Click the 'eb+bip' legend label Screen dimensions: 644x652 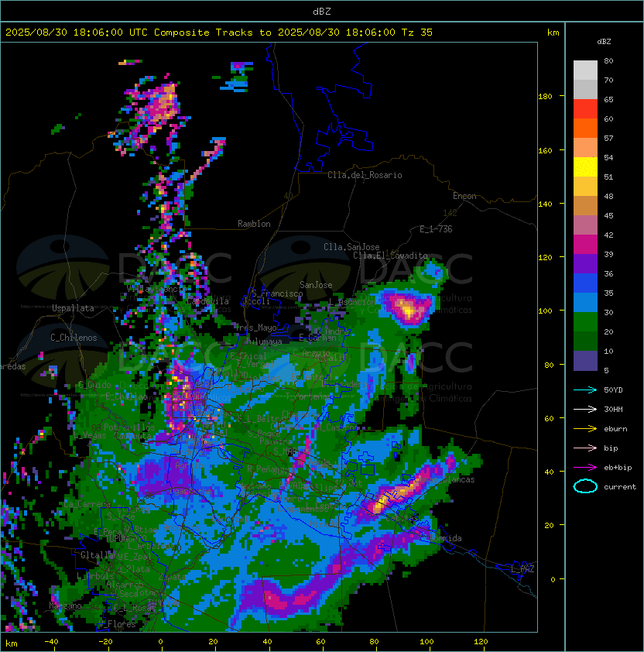pyautogui.click(x=618, y=468)
